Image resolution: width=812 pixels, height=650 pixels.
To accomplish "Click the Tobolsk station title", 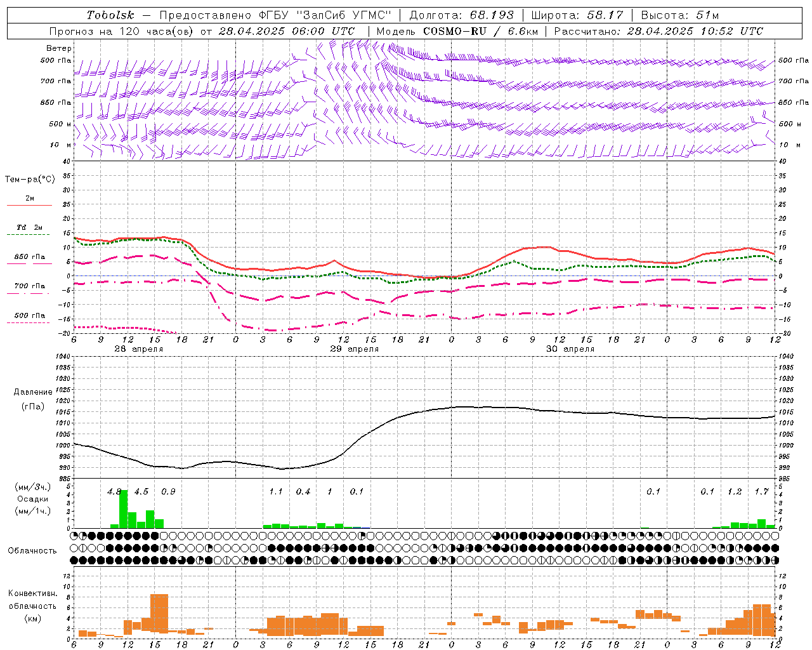I will [x=110, y=15].
